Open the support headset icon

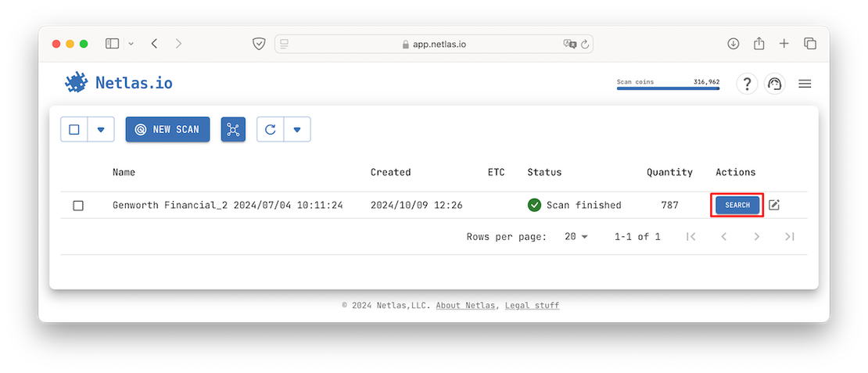point(774,84)
